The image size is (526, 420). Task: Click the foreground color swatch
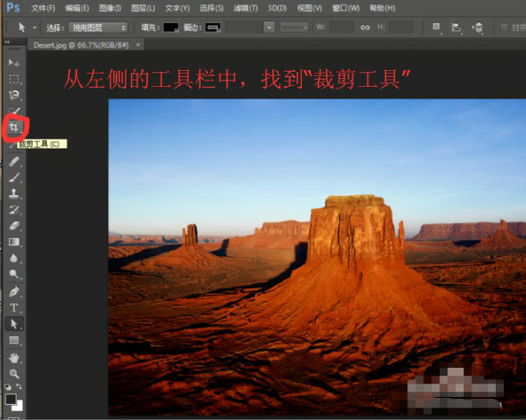11,400
